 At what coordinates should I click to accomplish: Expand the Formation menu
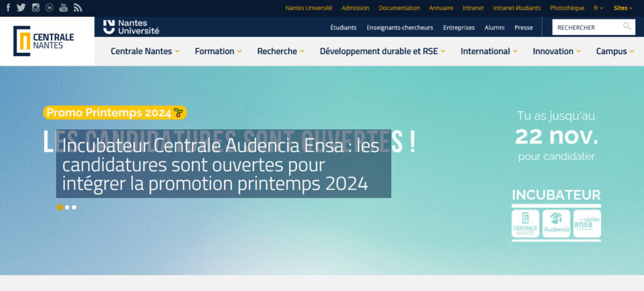[x=218, y=52]
